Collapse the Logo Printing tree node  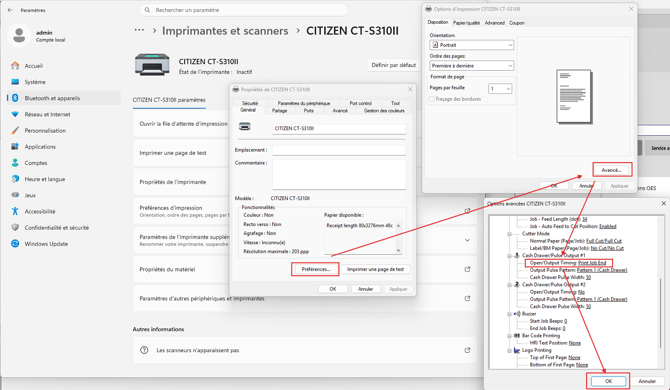point(509,351)
